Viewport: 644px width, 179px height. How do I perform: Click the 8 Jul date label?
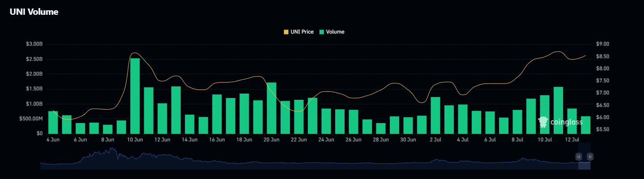517,140
